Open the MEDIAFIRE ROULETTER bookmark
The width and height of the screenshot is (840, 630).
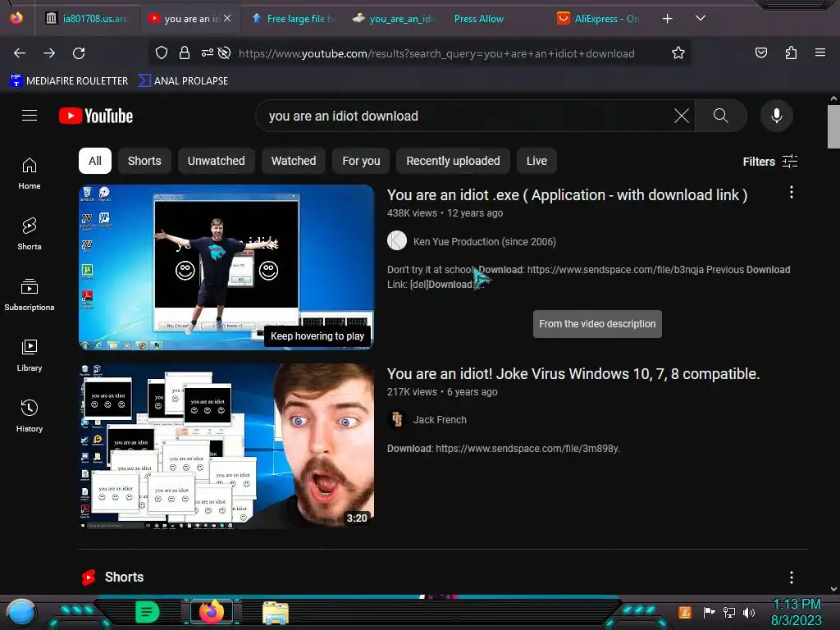pyautogui.click(x=69, y=81)
